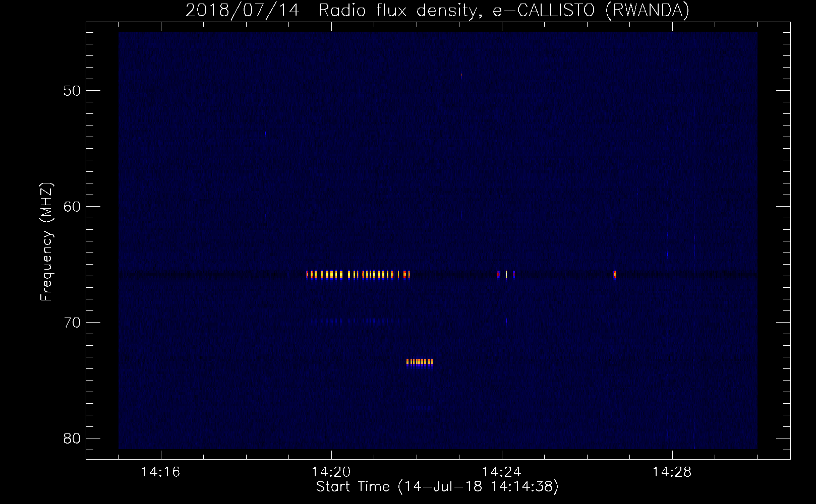Click the bright burst near 73 MHz
Screen dimensions: 816x504
click(420, 362)
